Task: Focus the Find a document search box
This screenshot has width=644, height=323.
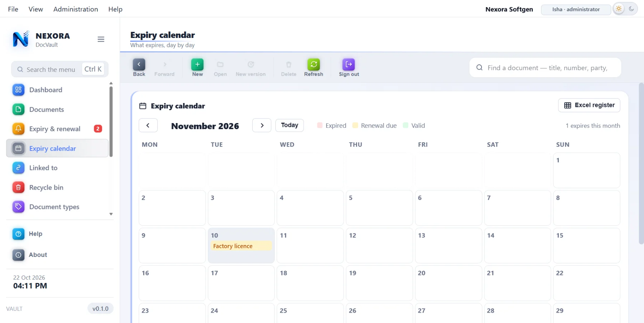Action: pyautogui.click(x=545, y=68)
